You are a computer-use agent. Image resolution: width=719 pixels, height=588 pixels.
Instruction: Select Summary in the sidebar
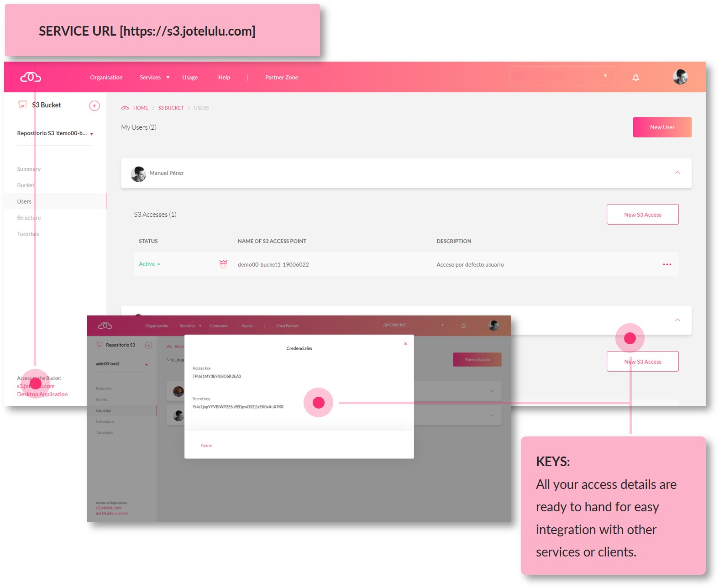29,169
